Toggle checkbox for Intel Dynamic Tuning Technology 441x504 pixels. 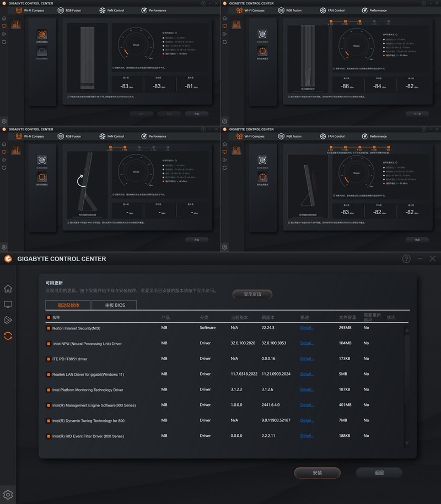coord(49,421)
